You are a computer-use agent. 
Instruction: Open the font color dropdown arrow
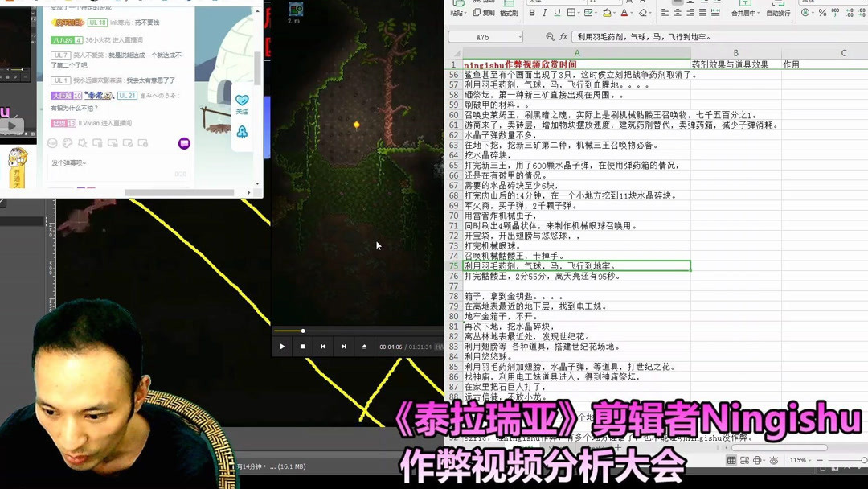pyautogui.click(x=632, y=14)
